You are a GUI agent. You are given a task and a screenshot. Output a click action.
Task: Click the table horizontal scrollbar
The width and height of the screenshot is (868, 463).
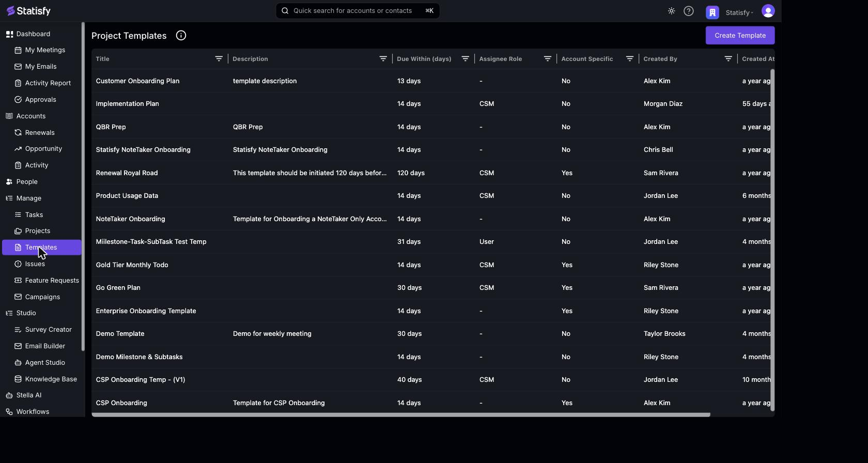401,414
